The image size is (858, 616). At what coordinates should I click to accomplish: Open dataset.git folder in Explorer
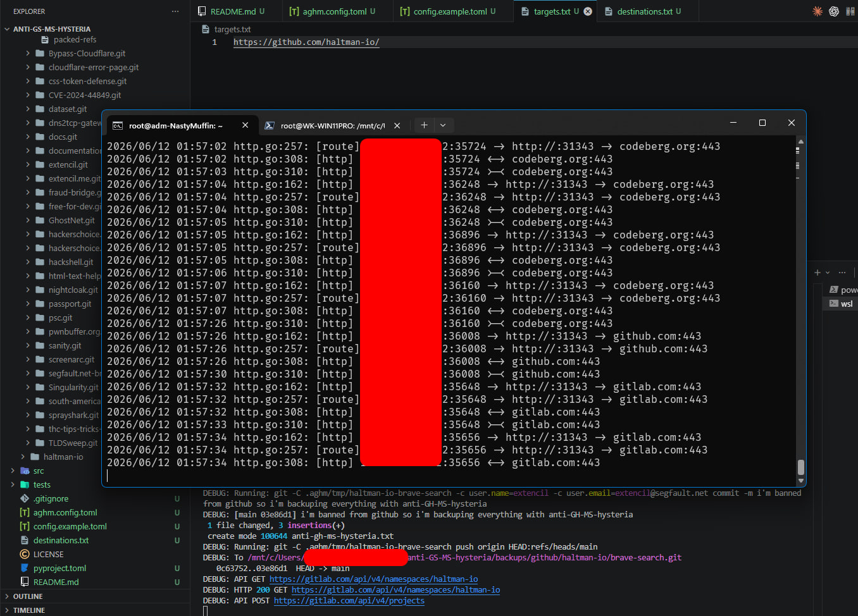pos(68,109)
